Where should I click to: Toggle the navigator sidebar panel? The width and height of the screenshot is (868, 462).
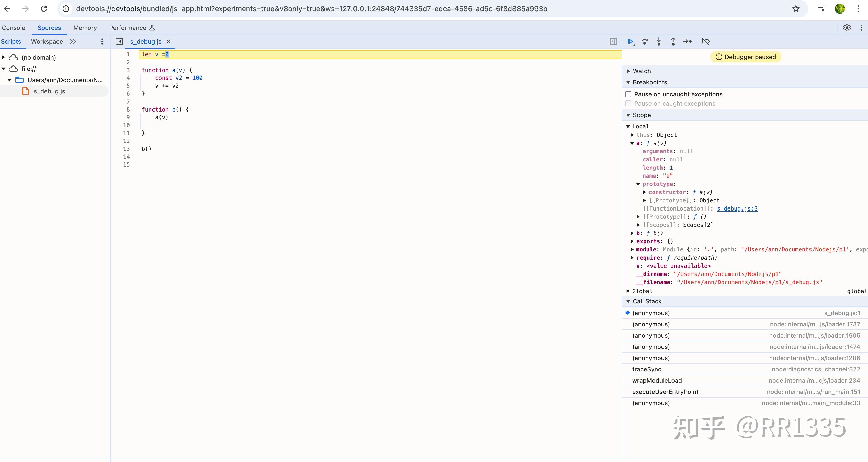coord(119,41)
